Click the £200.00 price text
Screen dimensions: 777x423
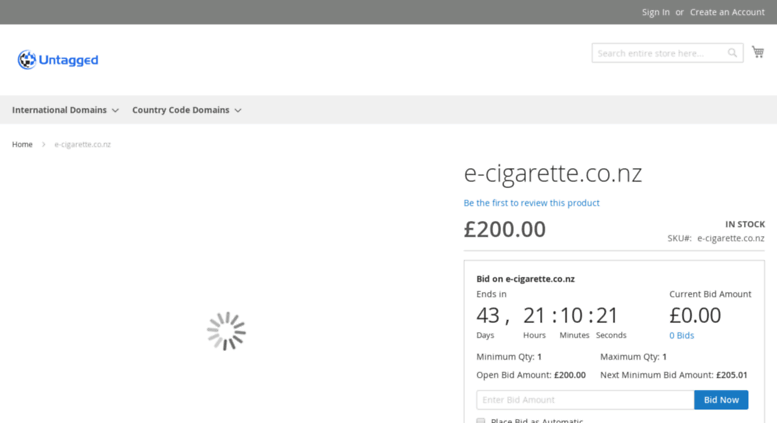click(504, 229)
